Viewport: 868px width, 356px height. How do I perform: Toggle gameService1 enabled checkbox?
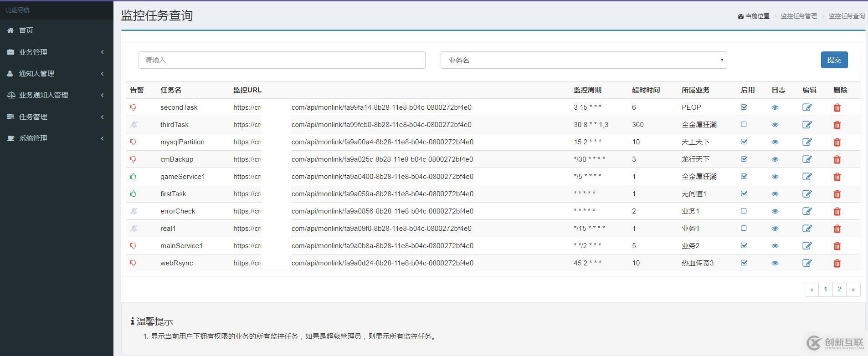tap(744, 176)
